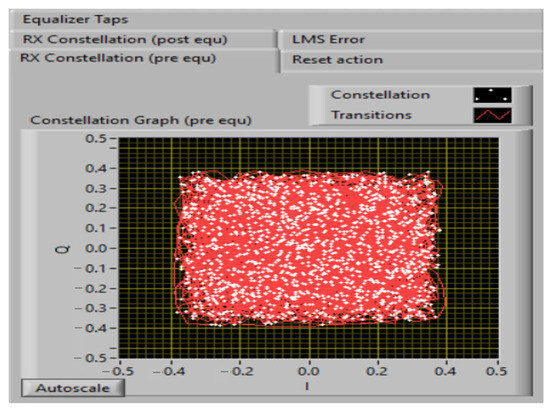Click the Constellation Graph (pre equ) title
Image resolution: width=550 pixels, height=411 pixels.
(x=141, y=120)
